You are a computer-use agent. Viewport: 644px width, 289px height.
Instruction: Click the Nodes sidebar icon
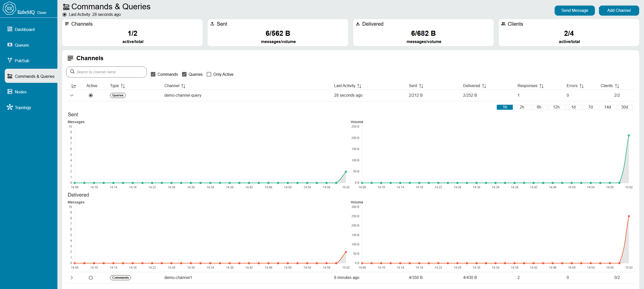[10, 92]
